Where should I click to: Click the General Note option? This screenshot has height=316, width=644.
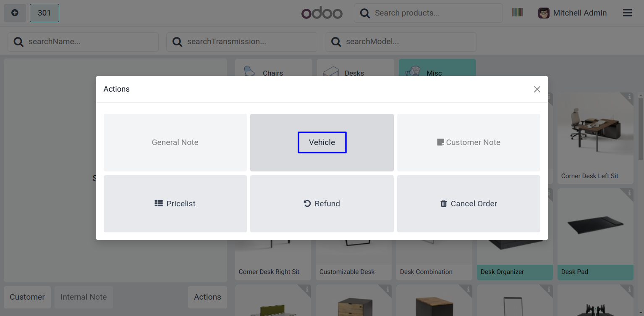[175, 142]
